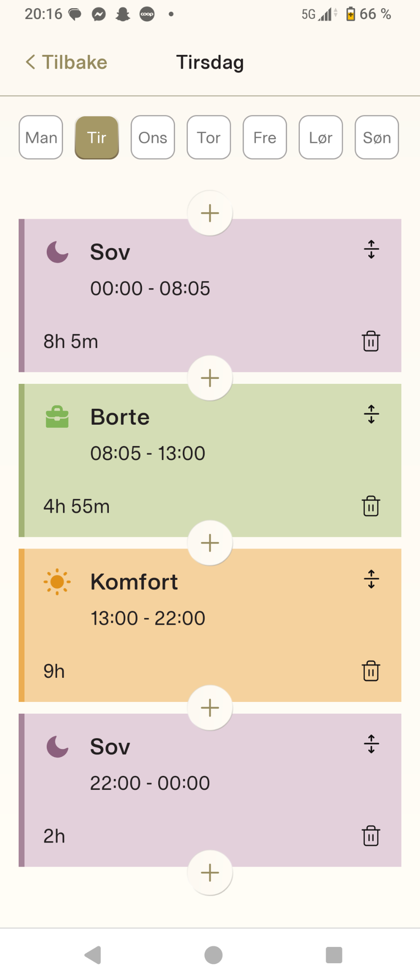
Task: Go back with Tilbake
Action: point(67,62)
